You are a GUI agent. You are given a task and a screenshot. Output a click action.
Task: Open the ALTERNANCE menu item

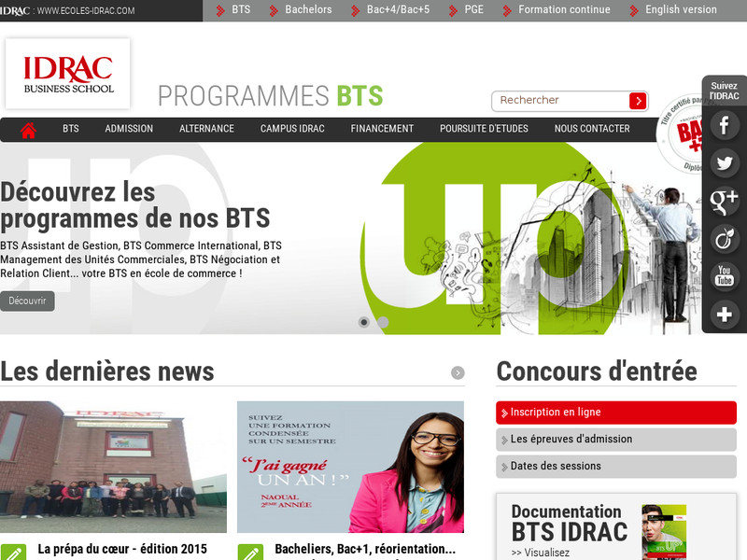point(206,129)
